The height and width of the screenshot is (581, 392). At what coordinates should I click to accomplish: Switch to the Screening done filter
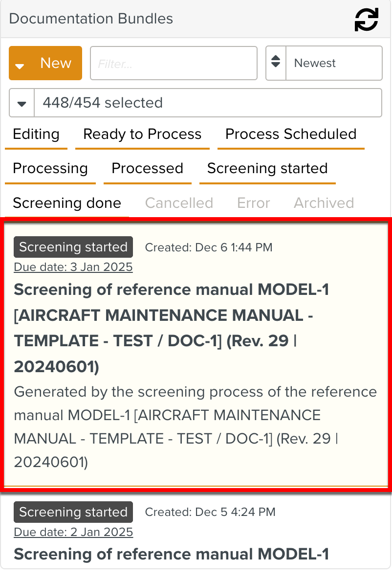[x=66, y=202]
